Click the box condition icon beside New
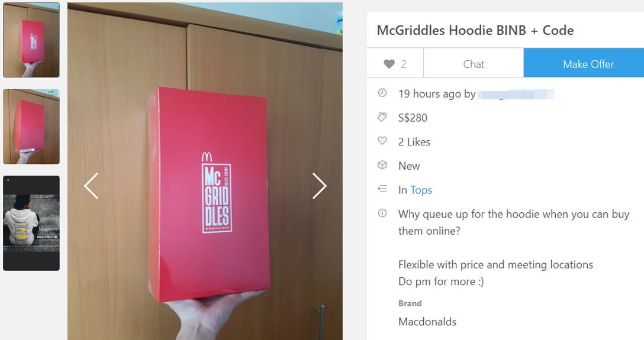This screenshot has width=644, height=340. [x=382, y=166]
